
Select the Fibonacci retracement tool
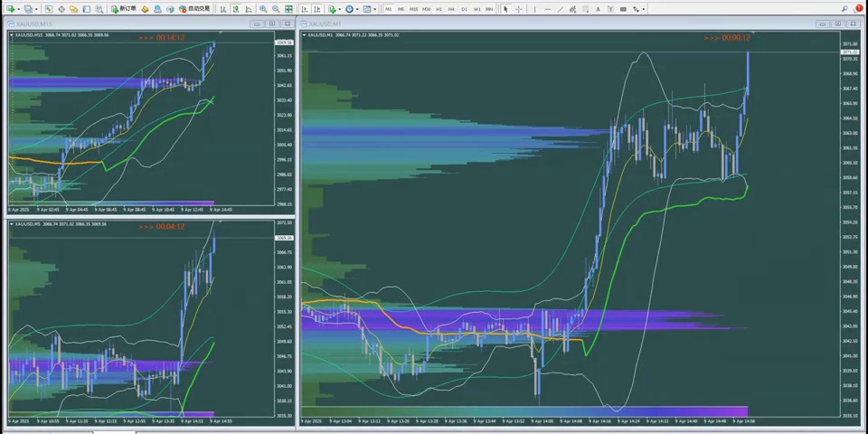(x=585, y=9)
